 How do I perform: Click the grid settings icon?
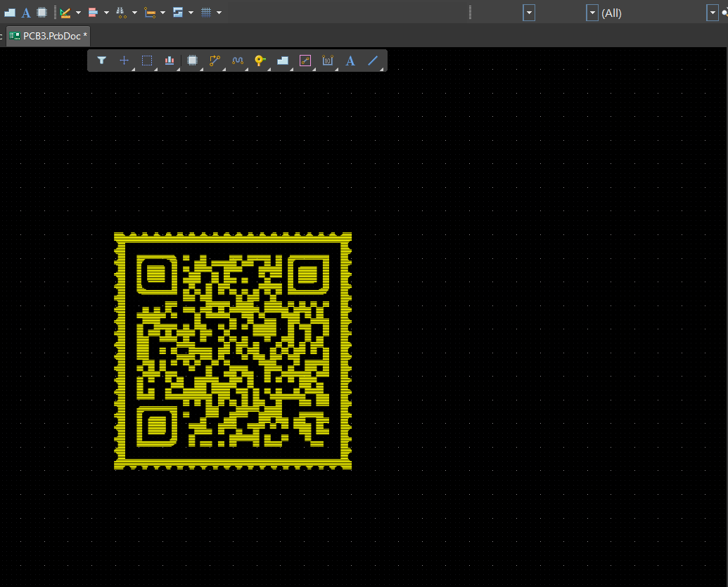pyautogui.click(x=206, y=13)
